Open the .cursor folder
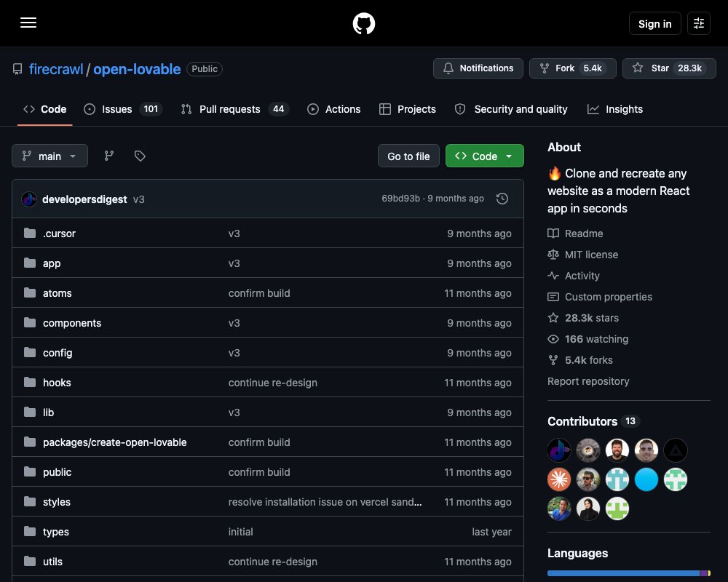The image size is (728, 582). coord(59,234)
